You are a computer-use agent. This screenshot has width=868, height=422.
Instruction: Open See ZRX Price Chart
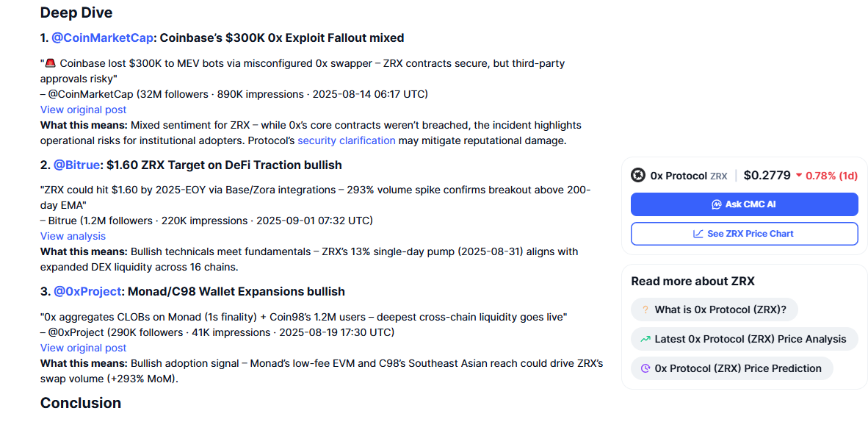coord(745,234)
